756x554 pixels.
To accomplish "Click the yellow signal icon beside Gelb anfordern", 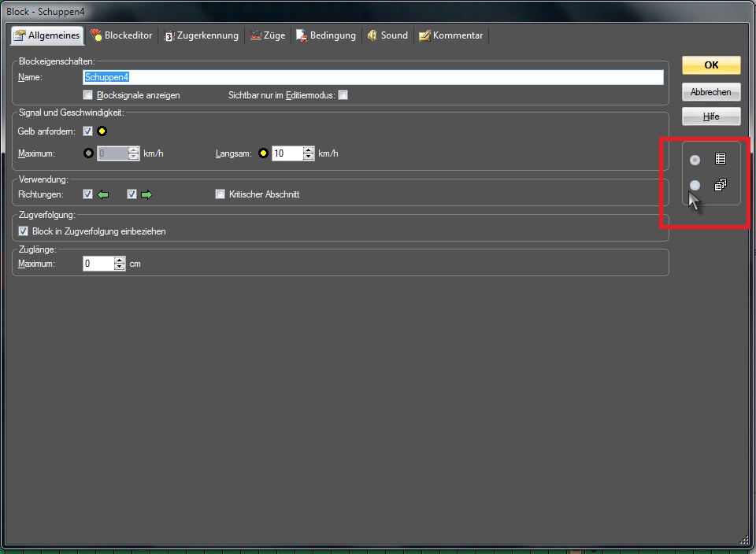I will (x=102, y=131).
